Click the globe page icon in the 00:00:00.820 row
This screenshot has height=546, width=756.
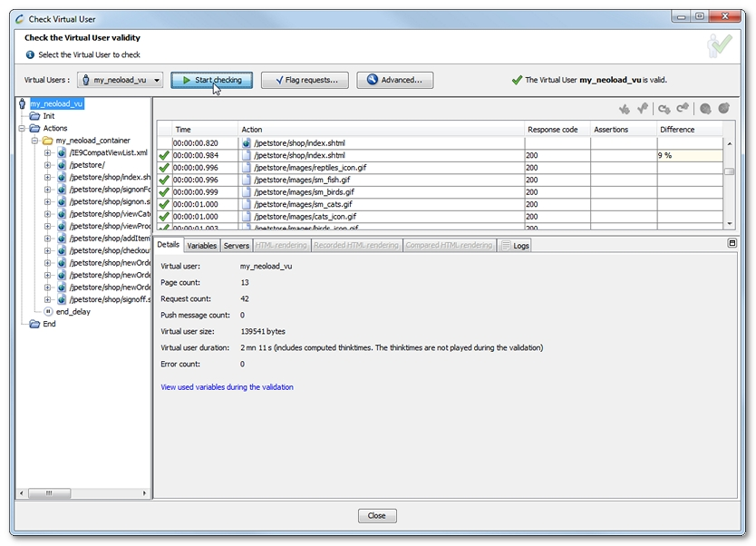pos(247,143)
